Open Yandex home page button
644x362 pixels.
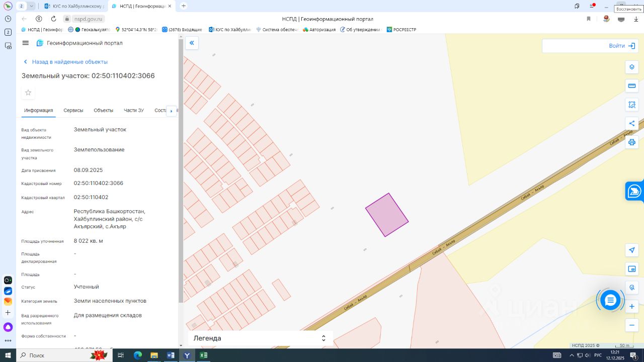coord(39,19)
